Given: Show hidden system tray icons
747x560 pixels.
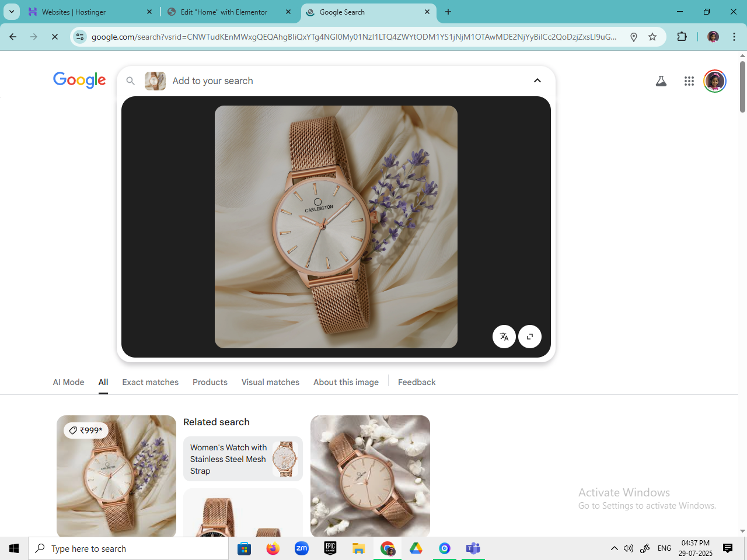Looking at the screenshot, I should point(614,548).
